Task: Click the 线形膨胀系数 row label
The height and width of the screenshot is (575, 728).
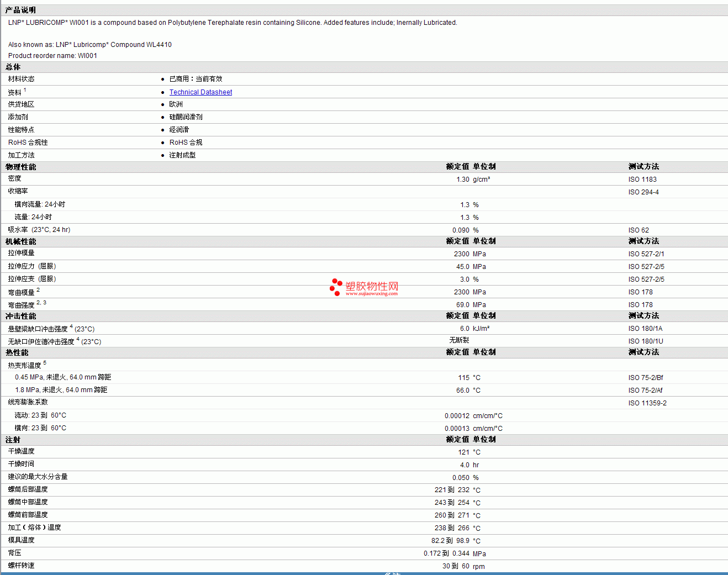Action: (28, 402)
